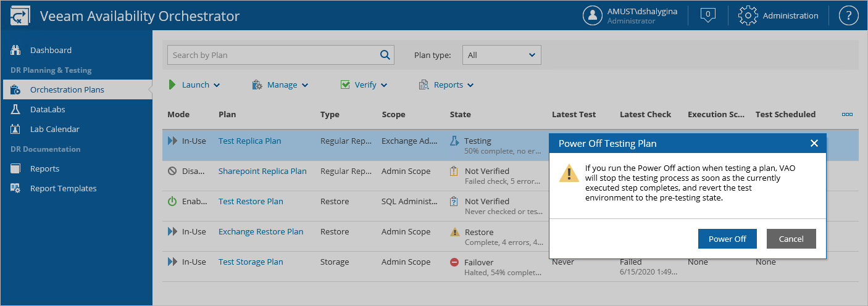The width and height of the screenshot is (868, 306).
Task: Open the Plan type dropdown
Action: coord(501,55)
